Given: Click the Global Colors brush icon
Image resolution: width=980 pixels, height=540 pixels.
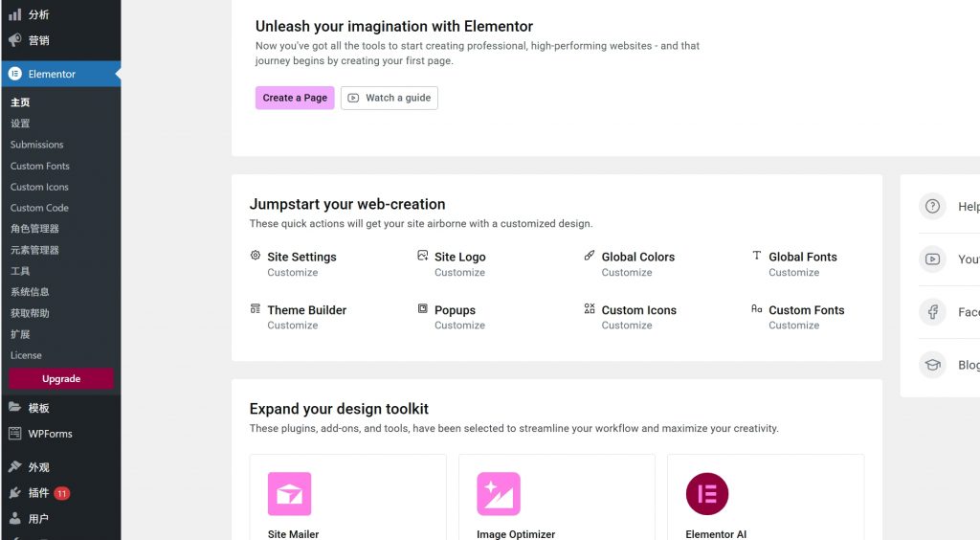Looking at the screenshot, I should 590,255.
